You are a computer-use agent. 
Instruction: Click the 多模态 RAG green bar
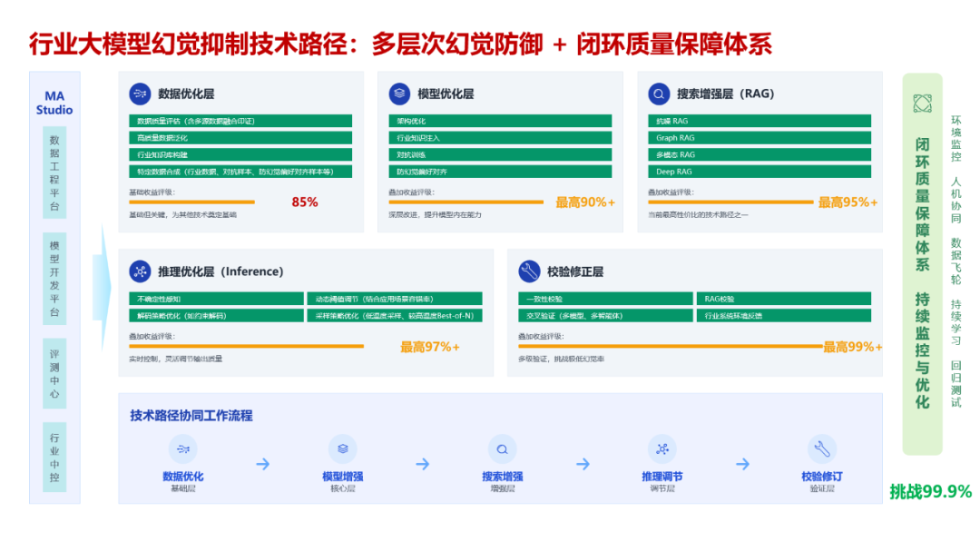point(759,154)
